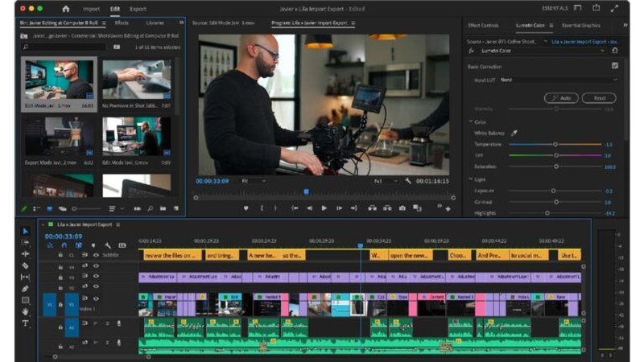Toggle icon view in Project panel
Viewport: 644px width, 362px height.
[50, 208]
